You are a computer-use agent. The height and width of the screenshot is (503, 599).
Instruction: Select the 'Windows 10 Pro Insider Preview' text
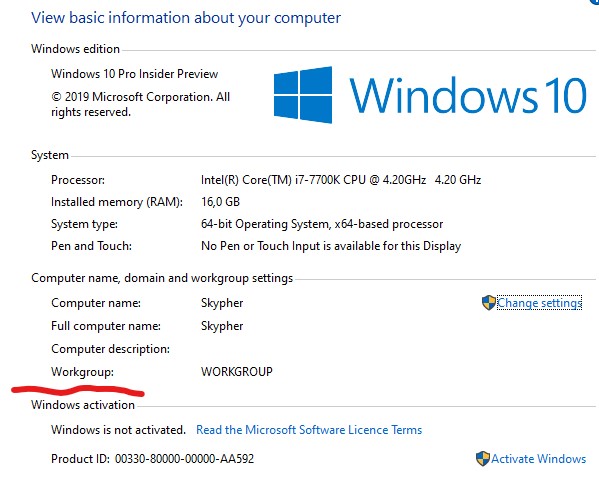(134, 73)
